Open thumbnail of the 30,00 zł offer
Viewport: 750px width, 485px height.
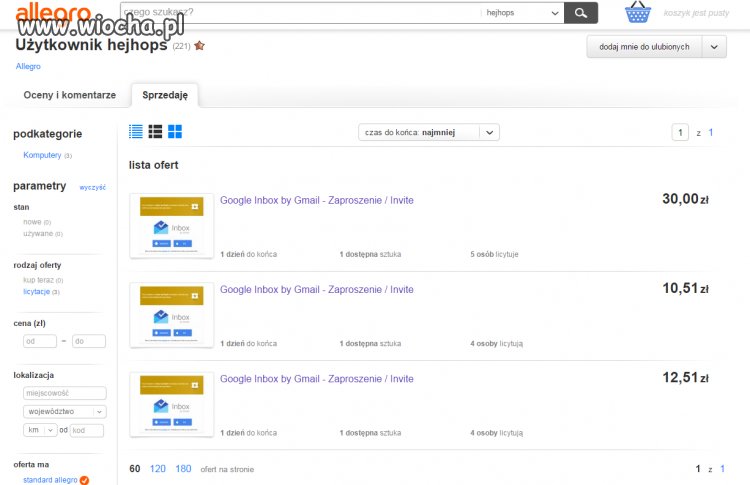click(172, 226)
